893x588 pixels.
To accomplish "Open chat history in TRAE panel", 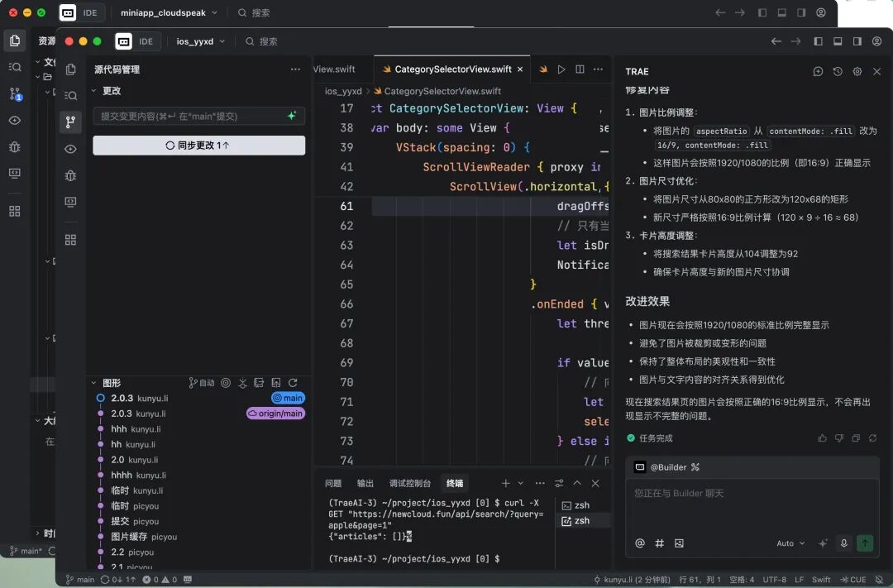I will (838, 72).
